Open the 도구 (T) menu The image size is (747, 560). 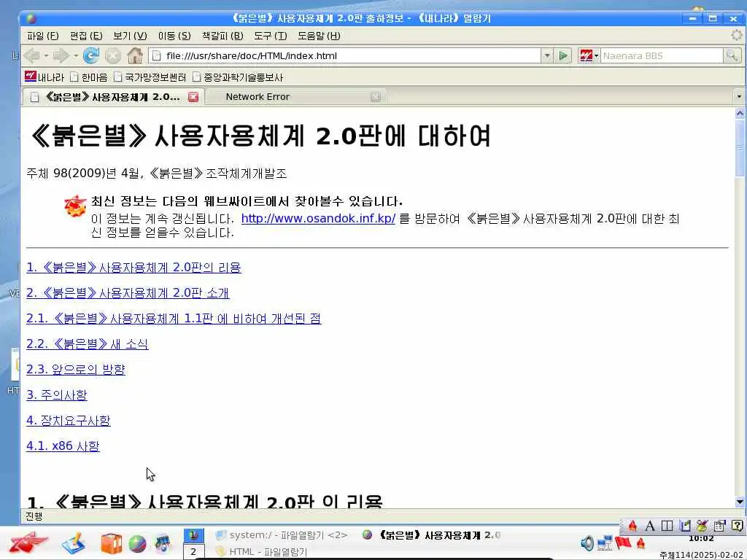pos(270,36)
